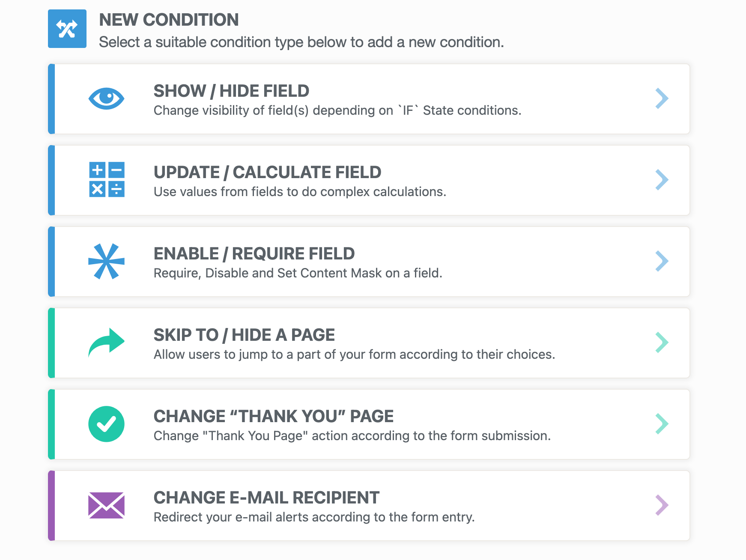Click the eye icon for Show/Hide Field

pyautogui.click(x=106, y=98)
